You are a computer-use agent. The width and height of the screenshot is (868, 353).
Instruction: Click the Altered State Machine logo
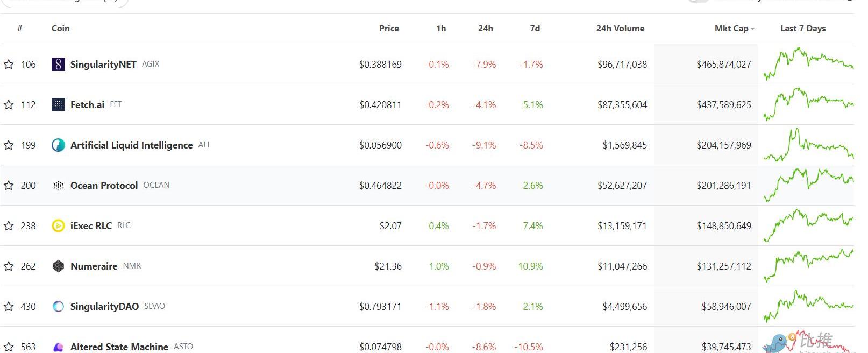58,347
